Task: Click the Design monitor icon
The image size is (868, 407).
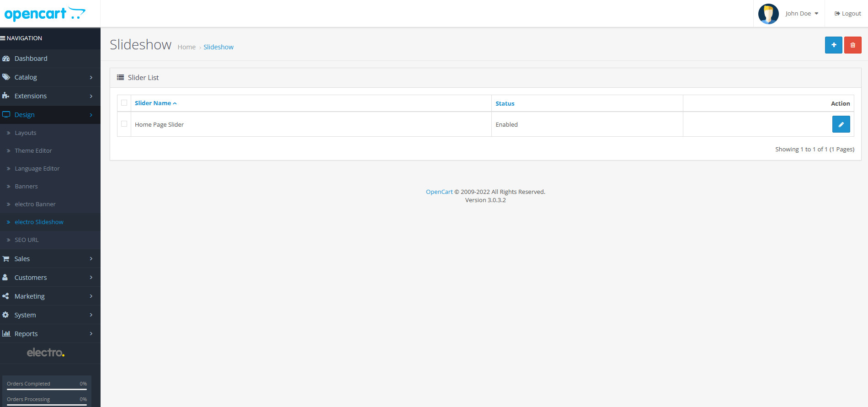Action: tap(6, 115)
